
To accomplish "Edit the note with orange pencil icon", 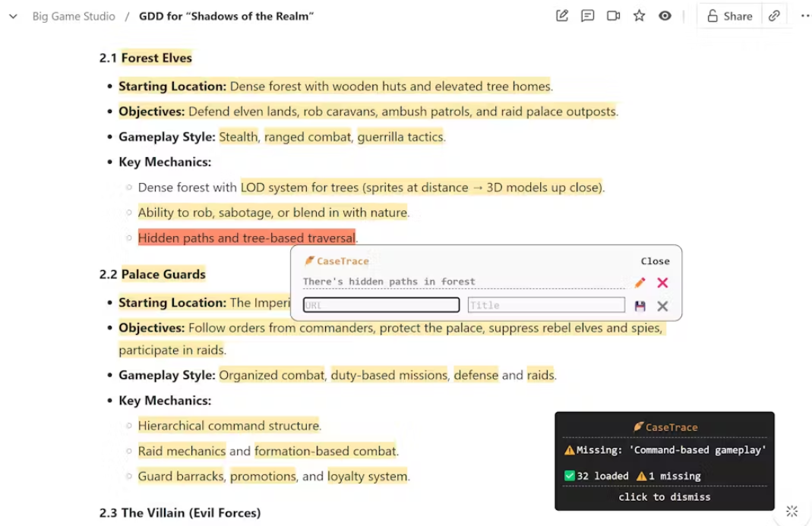I will [x=640, y=282].
